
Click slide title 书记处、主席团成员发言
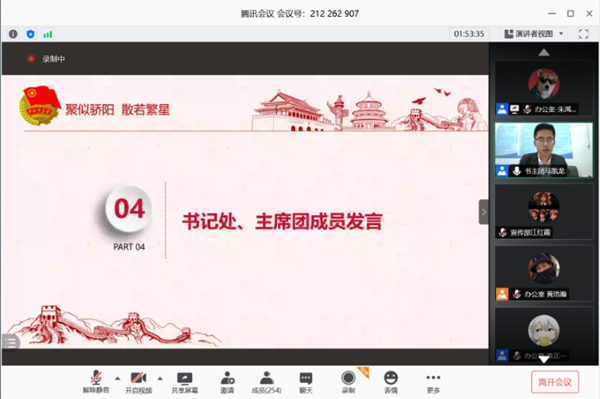282,221
